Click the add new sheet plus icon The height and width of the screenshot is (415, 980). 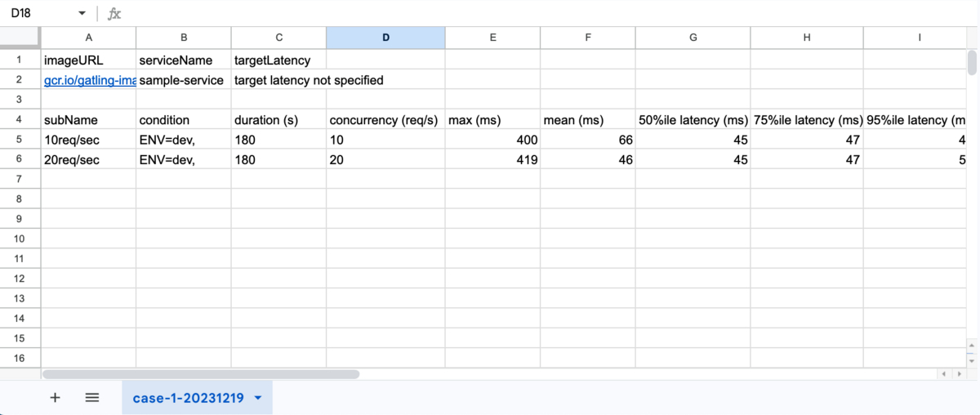[x=55, y=398]
